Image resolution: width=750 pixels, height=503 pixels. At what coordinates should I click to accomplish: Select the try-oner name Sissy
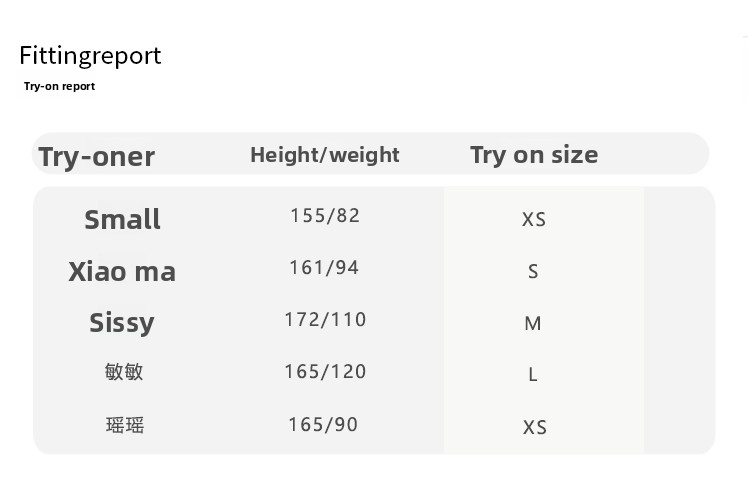(122, 323)
